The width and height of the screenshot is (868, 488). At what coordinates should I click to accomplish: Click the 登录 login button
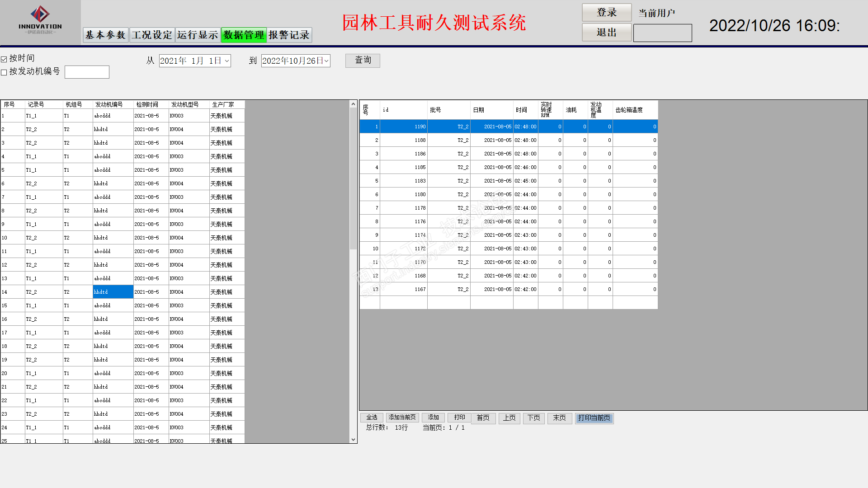[606, 13]
